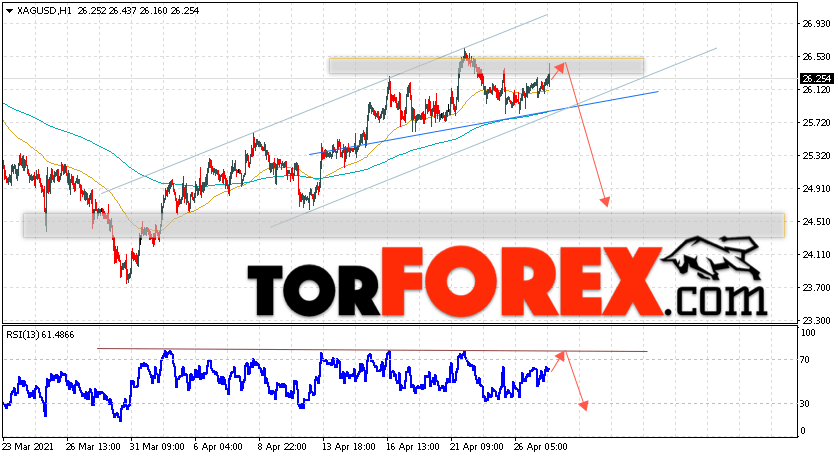The height and width of the screenshot is (458, 838).
Task: Click the 24.910 price axis label
Action: [817, 189]
